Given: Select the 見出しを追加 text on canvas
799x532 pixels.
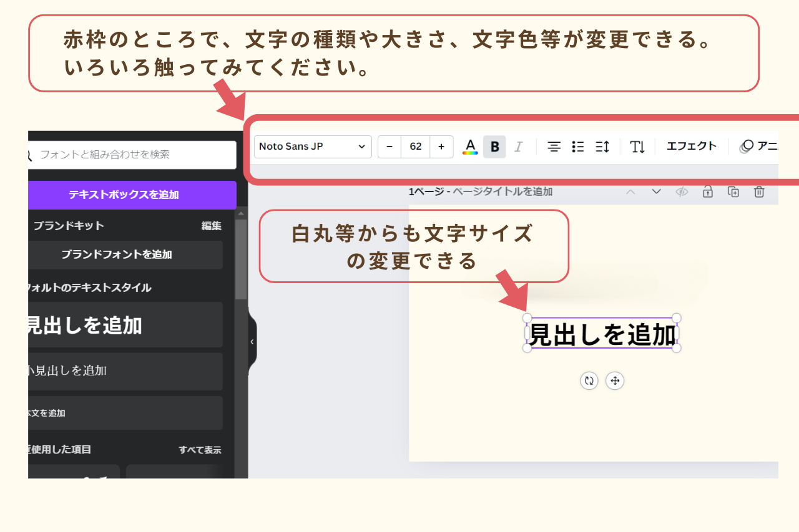Looking at the screenshot, I should [602, 335].
